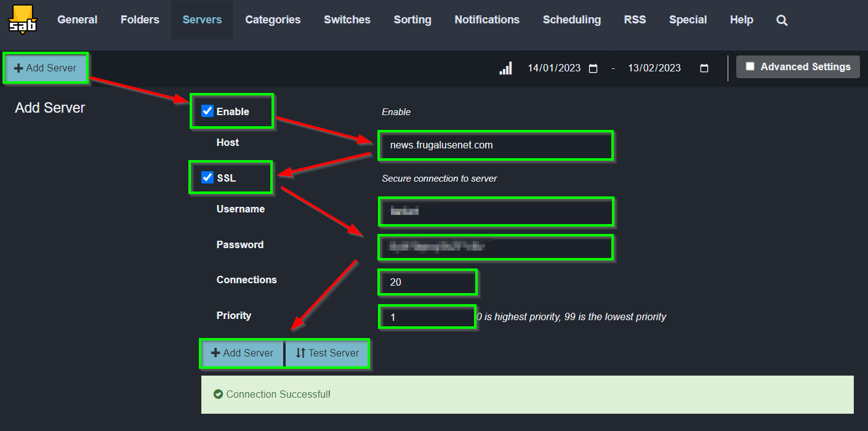Click into the Priority field
This screenshot has width=868, height=431.
426,318
